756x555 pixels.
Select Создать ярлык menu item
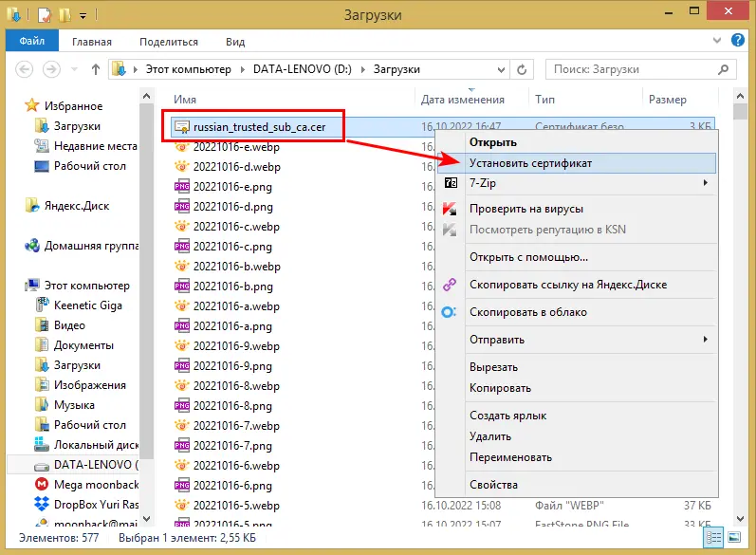577,416
